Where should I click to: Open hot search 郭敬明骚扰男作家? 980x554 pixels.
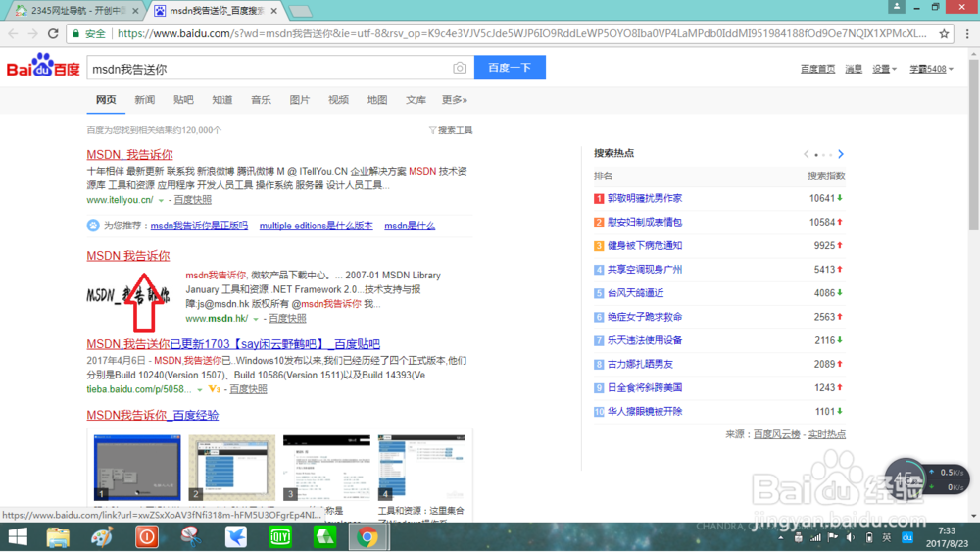point(645,198)
